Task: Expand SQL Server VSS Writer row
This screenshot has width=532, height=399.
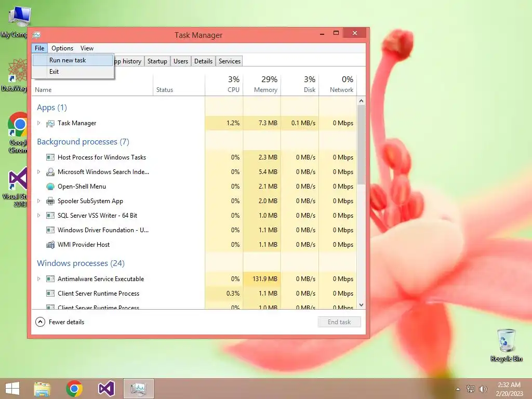Action: [38, 216]
